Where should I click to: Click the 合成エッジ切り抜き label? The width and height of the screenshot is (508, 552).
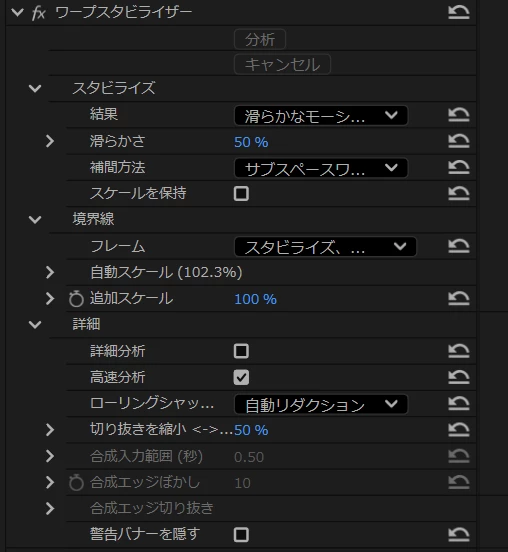(152, 508)
